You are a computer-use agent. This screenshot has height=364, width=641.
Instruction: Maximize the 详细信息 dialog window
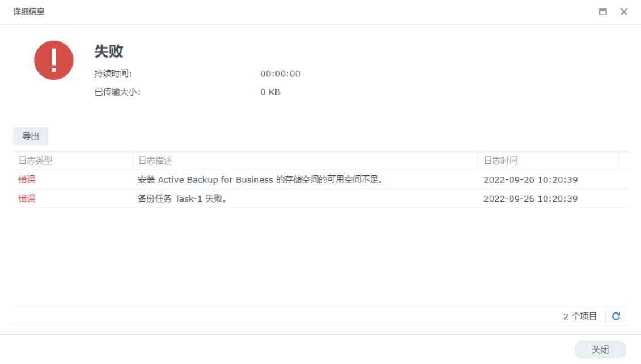(x=602, y=12)
